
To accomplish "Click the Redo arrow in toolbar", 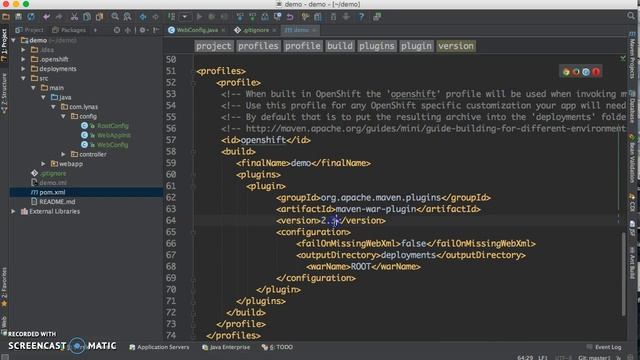I will (59, 17).
